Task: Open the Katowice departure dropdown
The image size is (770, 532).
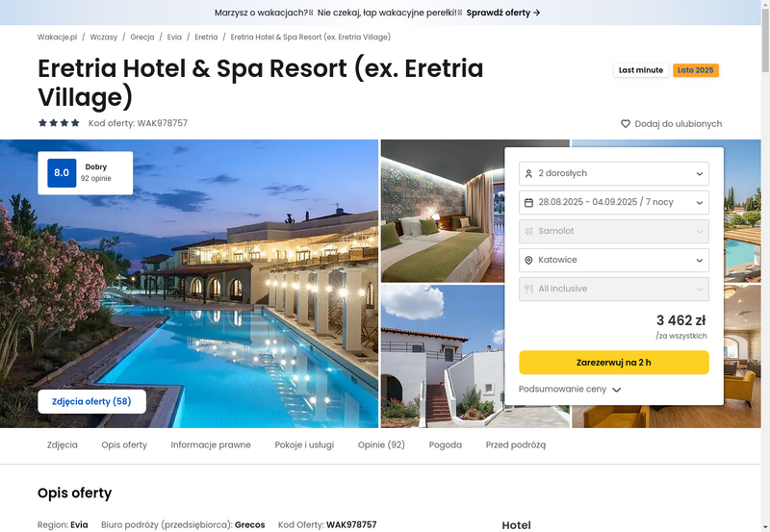Action: [614, 260]
